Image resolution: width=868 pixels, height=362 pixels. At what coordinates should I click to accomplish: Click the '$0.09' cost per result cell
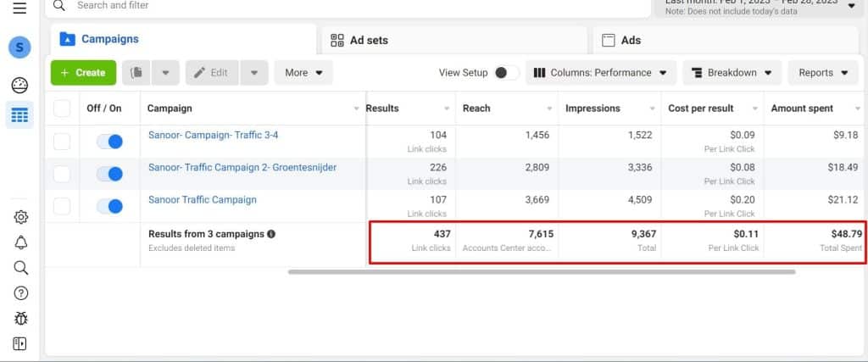[743, 135]
